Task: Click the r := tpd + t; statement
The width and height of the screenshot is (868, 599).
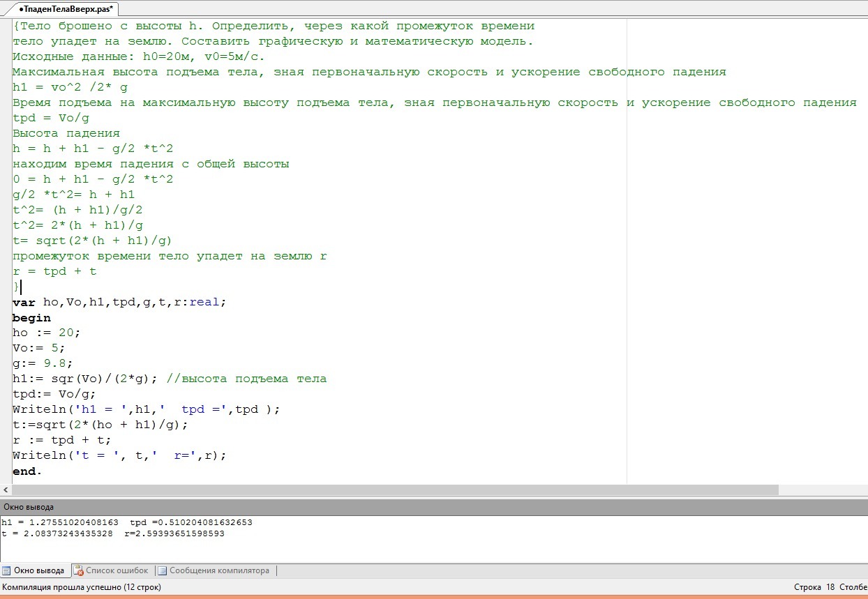Action: coord(61,440)
